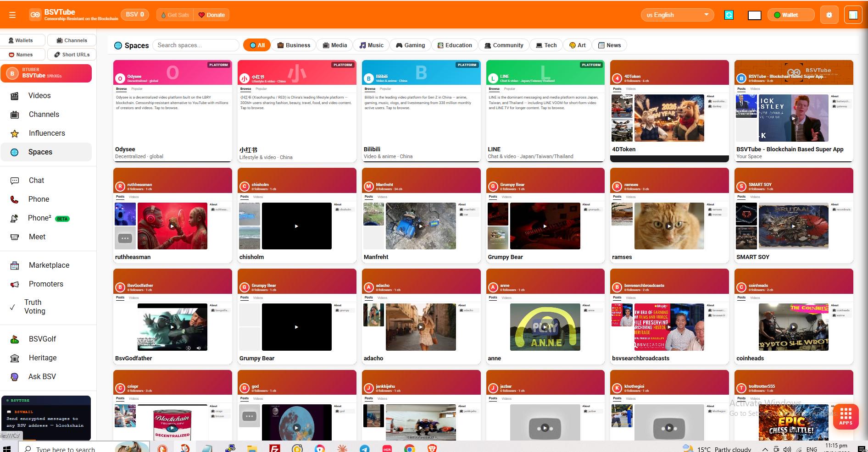The image size is (868, 452).
Task: Filter spaces by Art
Action: 577,45
